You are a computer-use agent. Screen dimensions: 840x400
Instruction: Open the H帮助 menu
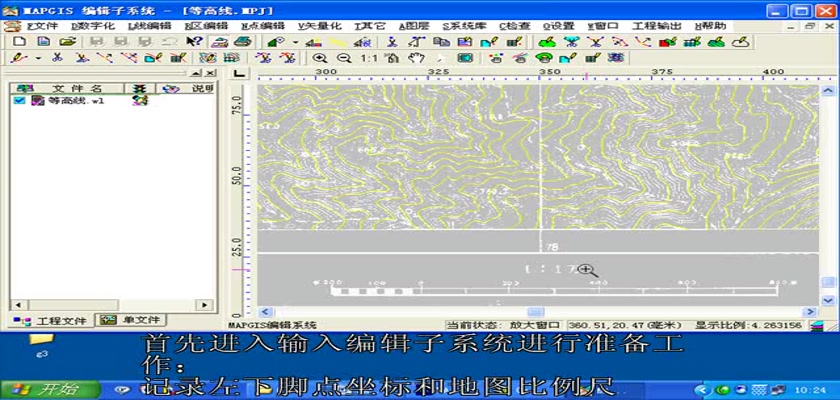point(710,26)
